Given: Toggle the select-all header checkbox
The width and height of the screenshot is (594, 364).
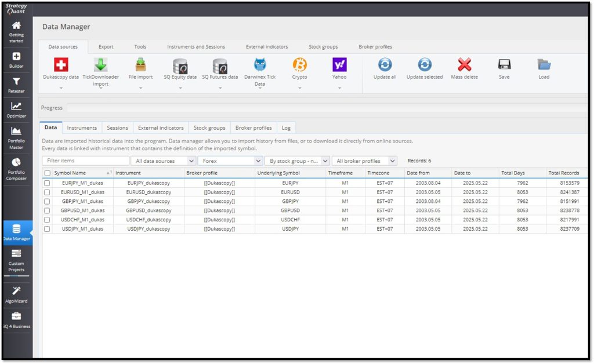Looking at the screenshot, I should pos(47,173).
